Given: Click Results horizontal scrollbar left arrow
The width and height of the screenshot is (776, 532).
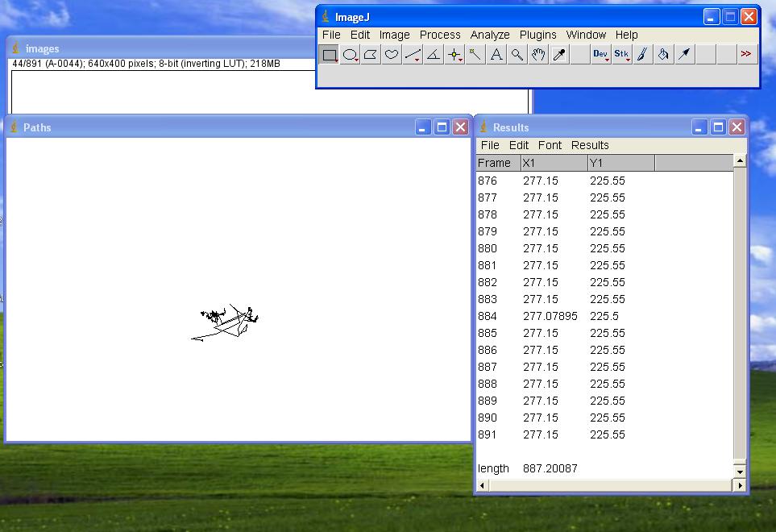Looking at the screenshot, I should pyautogui.click(x=482, y=485).
